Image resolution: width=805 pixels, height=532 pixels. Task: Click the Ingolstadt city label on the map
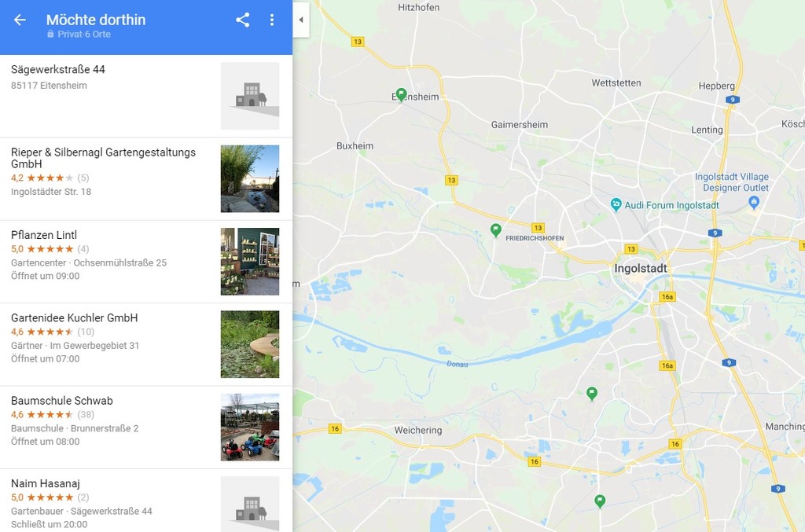coord(641,268)
